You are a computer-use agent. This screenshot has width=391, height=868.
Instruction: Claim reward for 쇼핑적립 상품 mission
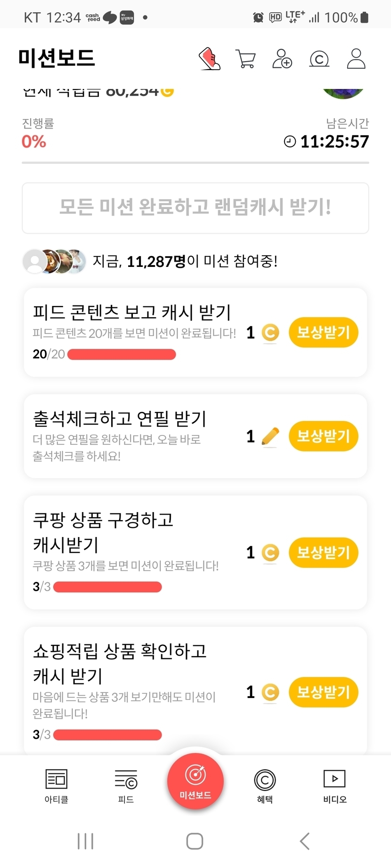323,692
